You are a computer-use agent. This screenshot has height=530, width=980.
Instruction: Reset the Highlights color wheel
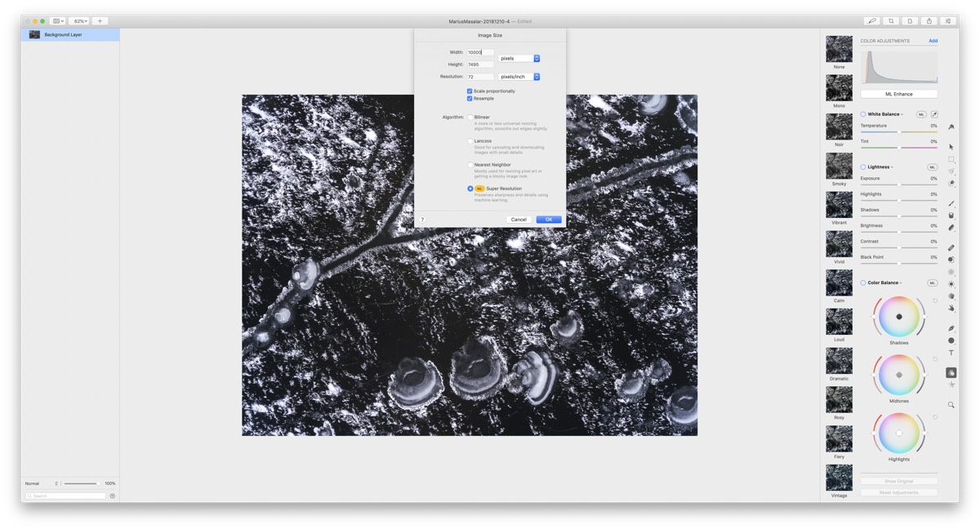point(935,417)
